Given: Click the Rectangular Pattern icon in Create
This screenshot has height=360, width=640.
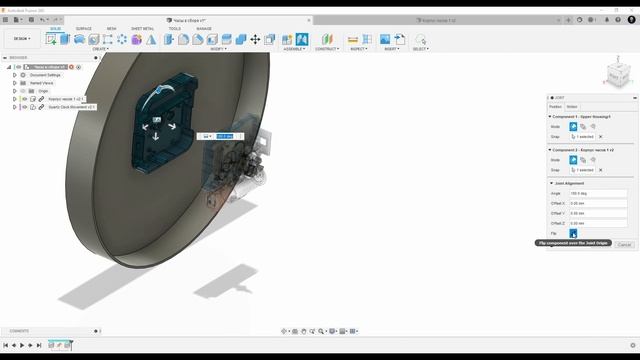Looking at the screenshot, I should coord(107,39).
